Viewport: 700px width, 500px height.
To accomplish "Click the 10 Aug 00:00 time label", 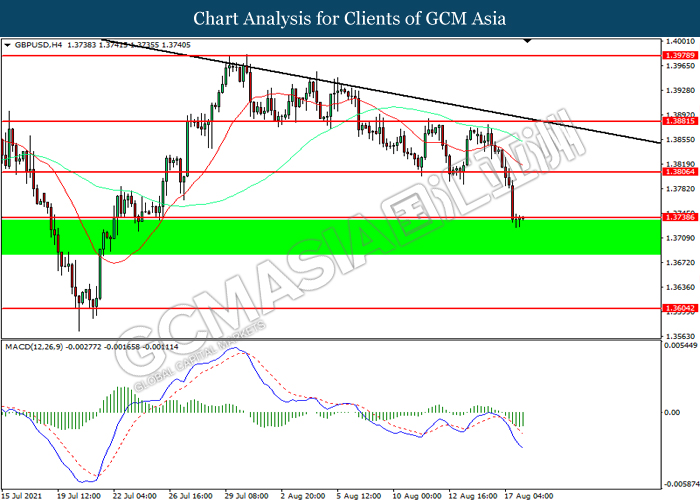I will (x=417, y=496).
